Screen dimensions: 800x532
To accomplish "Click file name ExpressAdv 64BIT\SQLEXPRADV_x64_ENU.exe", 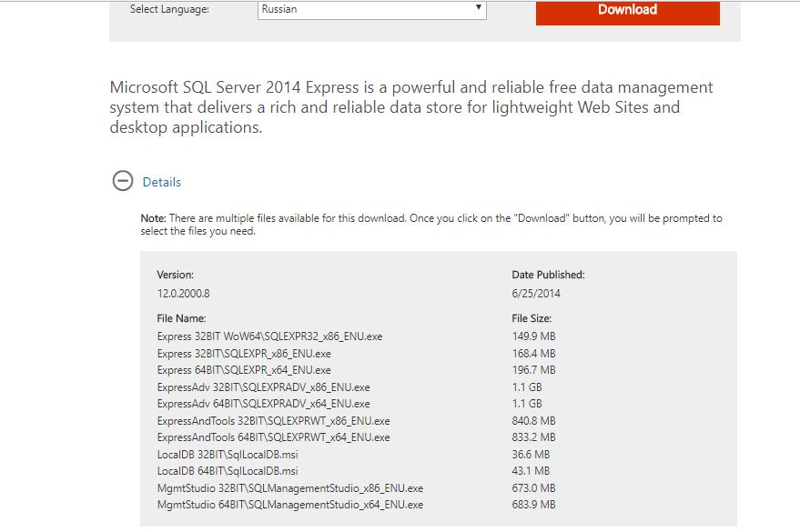I will [x=263, y=404].
